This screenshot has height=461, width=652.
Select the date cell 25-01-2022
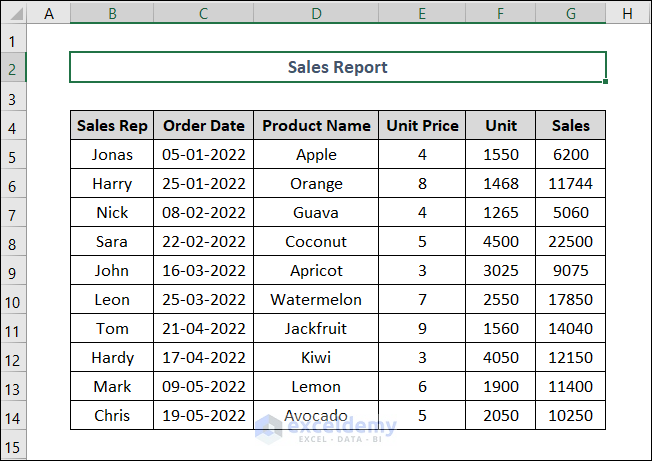click(204, 184)
